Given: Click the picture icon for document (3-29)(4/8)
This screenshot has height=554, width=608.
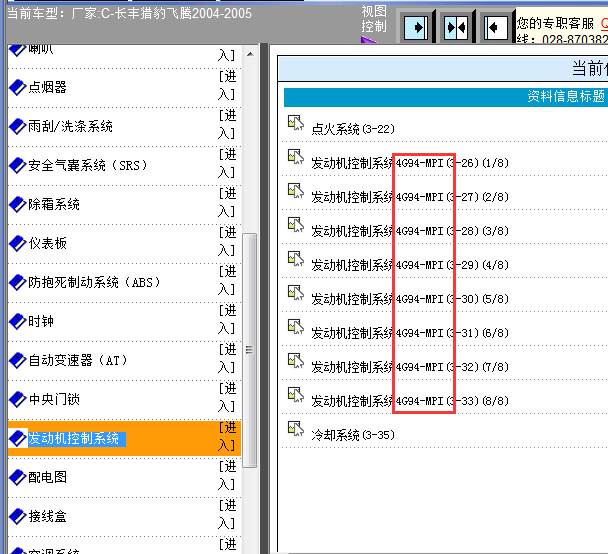Looking at the screenshot, I should [296, 259].
